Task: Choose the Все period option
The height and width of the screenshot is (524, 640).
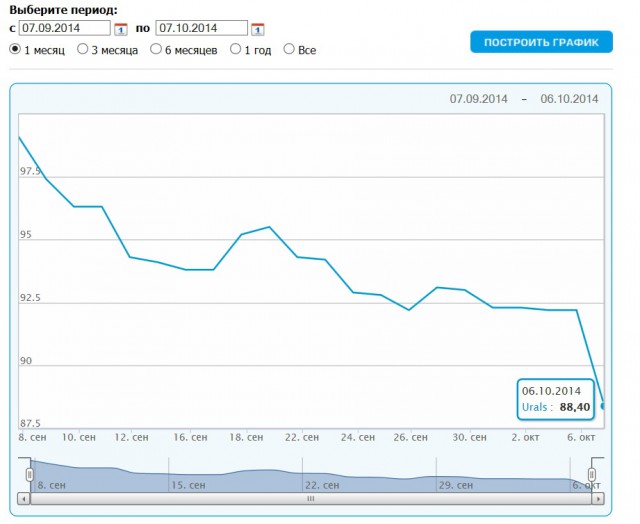Action: click(289, 48)
